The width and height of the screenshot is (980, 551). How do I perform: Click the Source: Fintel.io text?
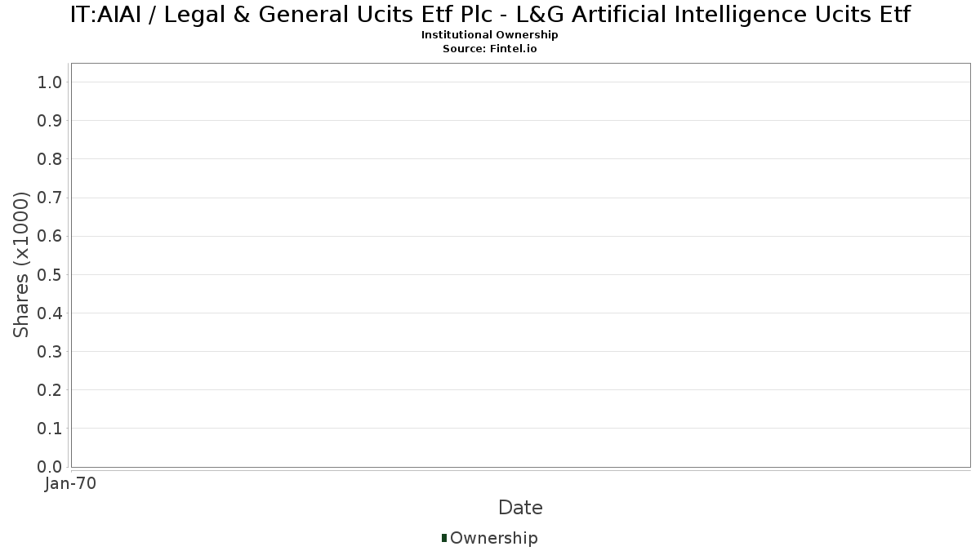490,49
